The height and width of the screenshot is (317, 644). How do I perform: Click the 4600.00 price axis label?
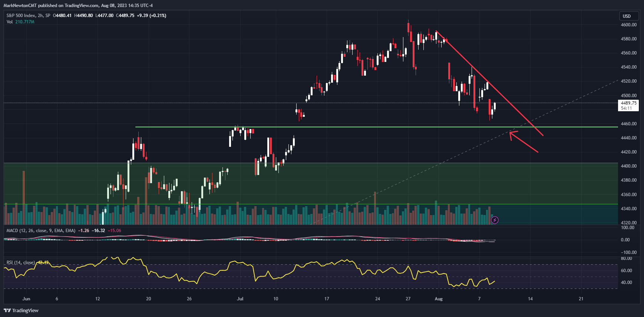628,25
